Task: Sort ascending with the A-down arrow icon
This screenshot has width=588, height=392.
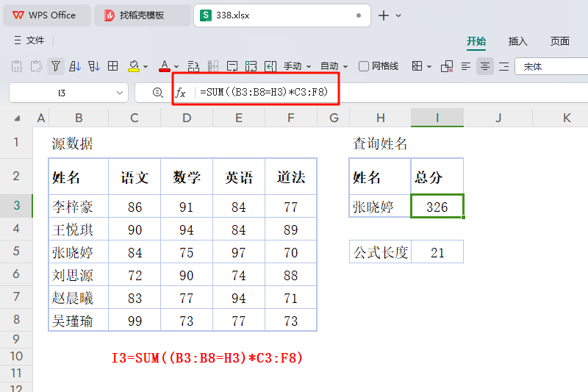Action: (75, 66)
